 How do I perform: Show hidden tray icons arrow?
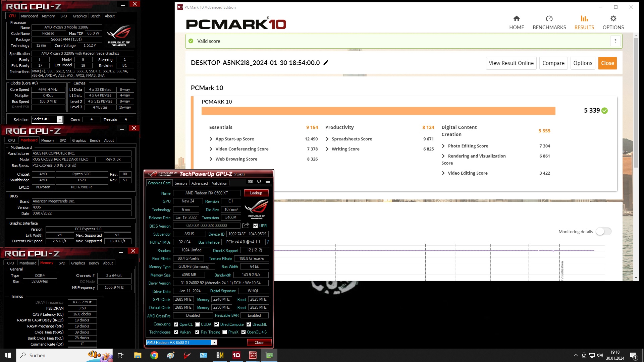[576, 355]
